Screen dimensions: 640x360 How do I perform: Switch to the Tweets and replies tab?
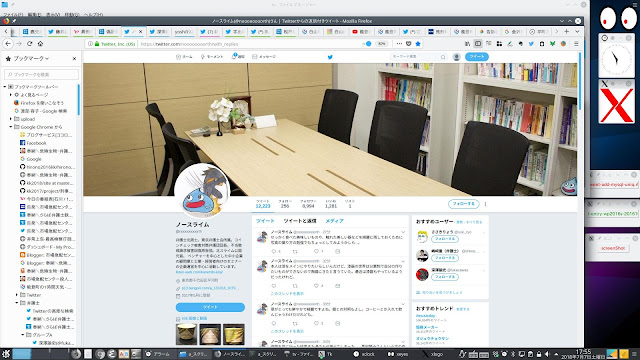pyautogui.click(x=300, y=221)
